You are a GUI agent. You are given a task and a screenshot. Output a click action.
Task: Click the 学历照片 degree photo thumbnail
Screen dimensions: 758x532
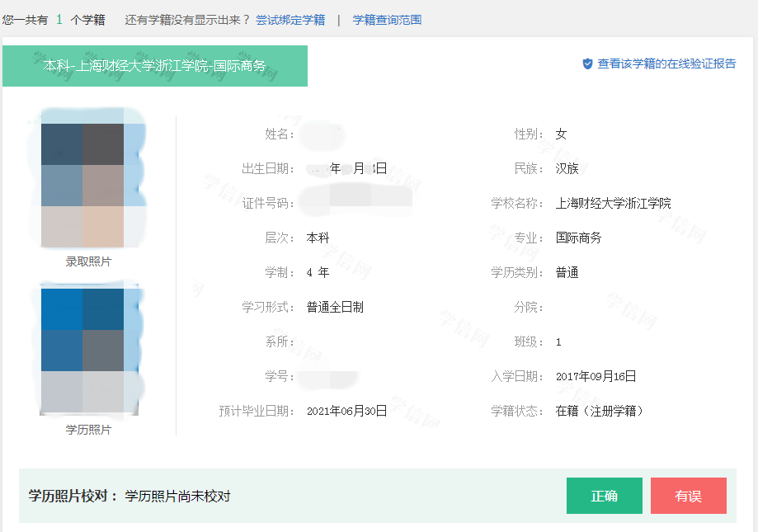89,350
